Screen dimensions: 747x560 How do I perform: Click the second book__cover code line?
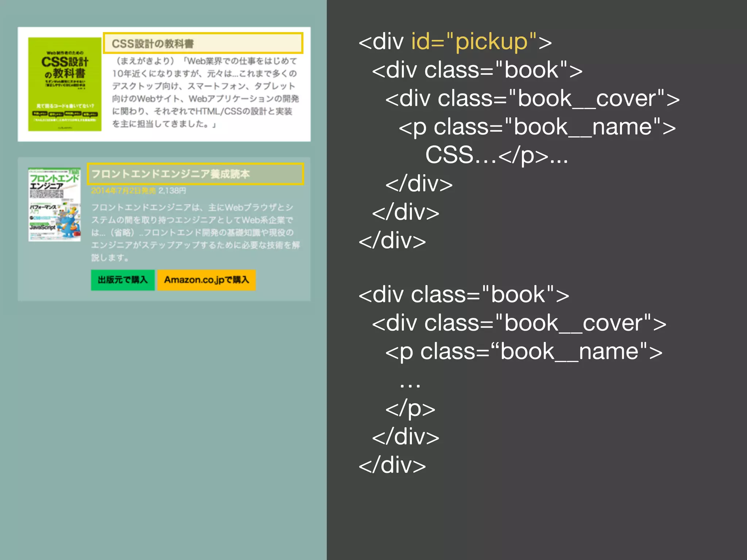[x=519, y=323]
